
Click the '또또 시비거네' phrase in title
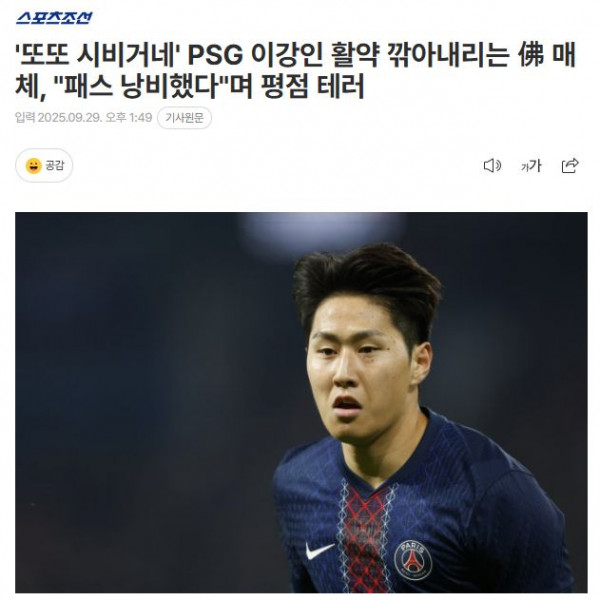(x=98, y=55)
